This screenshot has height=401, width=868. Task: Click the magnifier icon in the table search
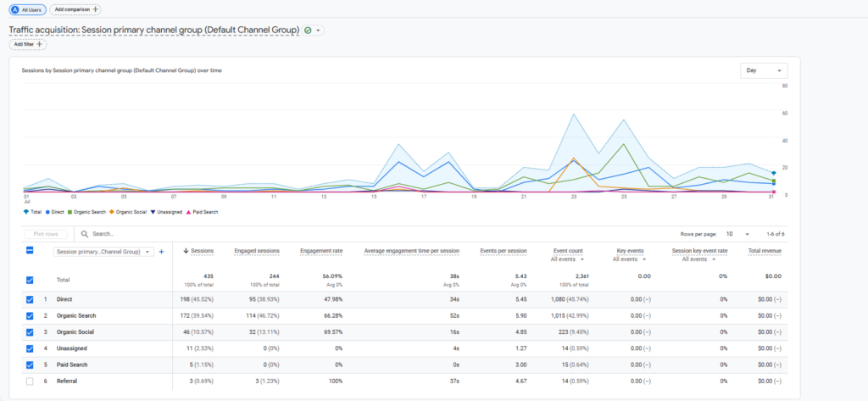(85, 233)
